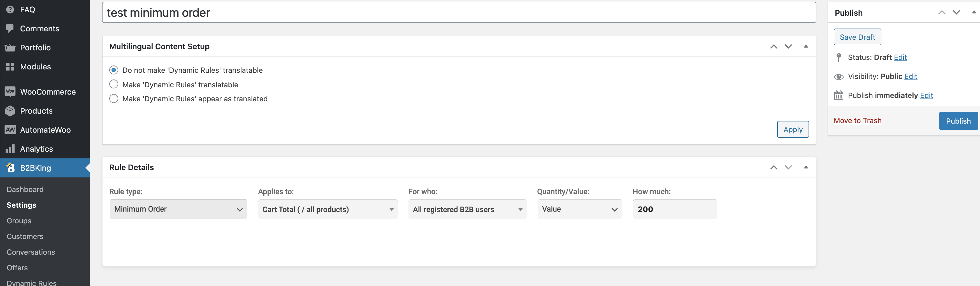Image resolution: width=980 pixels, height=286 pixels.
Task: Click the Analytics bar chart icon
Action: coord(10,149)
